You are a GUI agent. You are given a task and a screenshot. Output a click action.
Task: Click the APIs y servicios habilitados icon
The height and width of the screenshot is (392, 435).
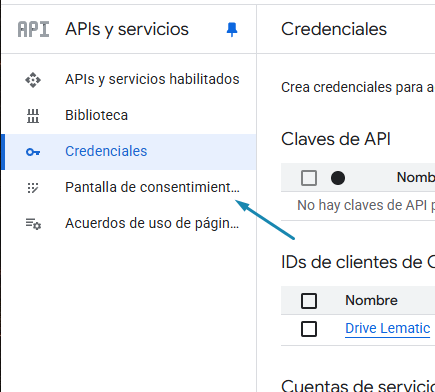click(33, 80)
